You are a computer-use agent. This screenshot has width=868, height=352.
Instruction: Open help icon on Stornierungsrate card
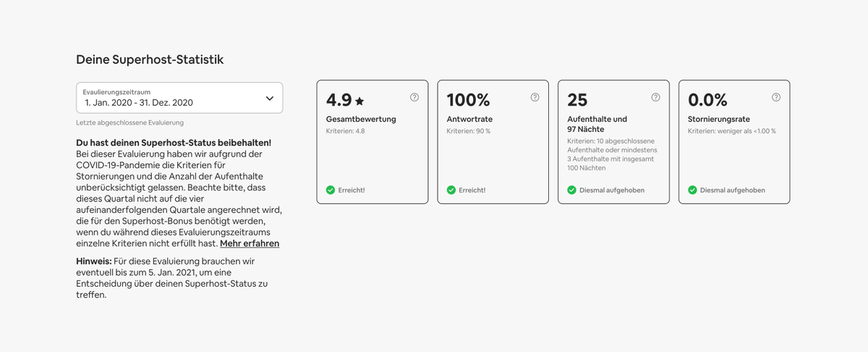pos(776,97)
